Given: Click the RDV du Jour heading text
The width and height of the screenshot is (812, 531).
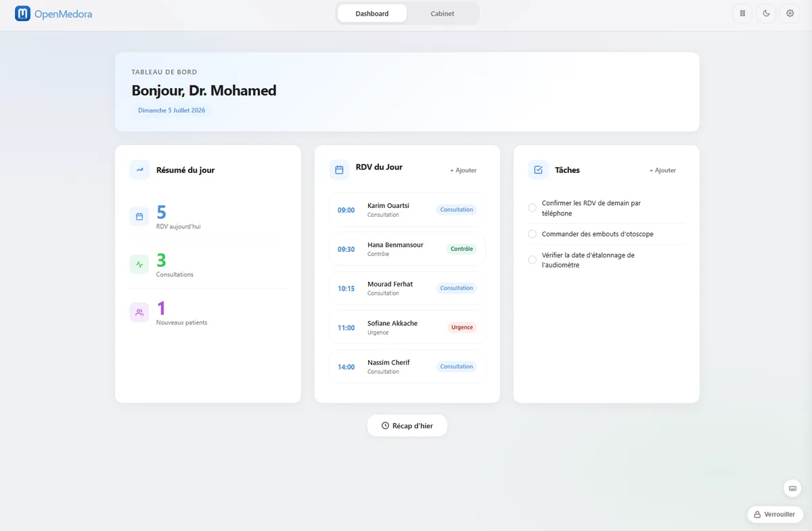Looking at the screenshot, I should click(379, 167).
